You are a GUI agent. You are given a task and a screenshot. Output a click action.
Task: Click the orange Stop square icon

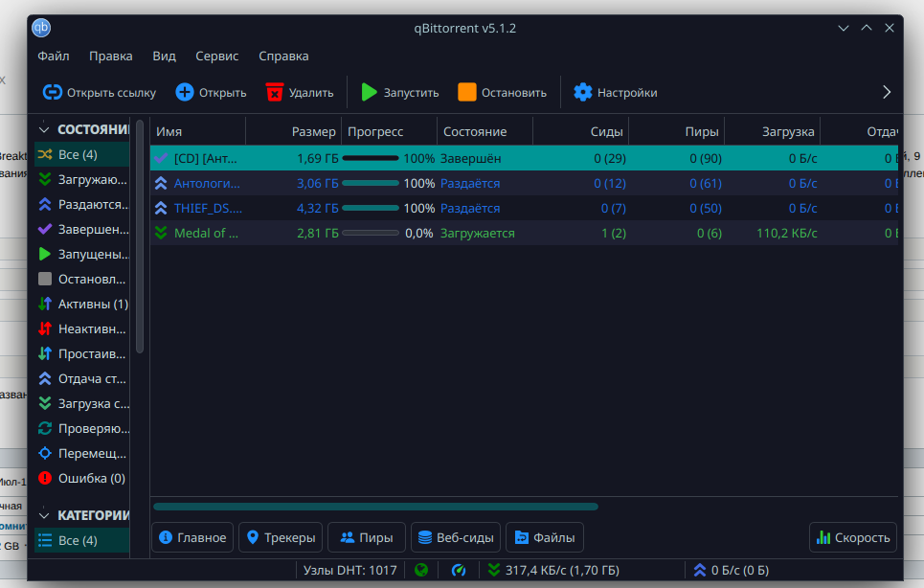pos(466,93)
